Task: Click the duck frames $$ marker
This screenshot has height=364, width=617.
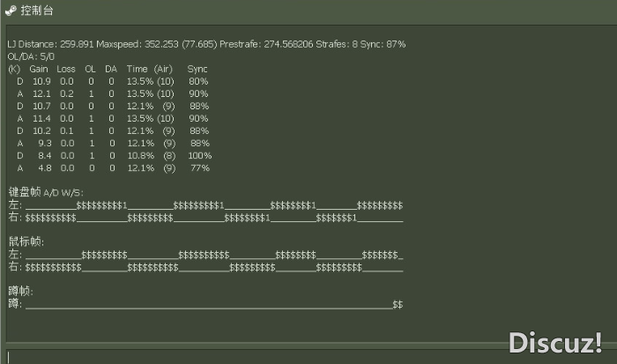Action: point(398,305)
